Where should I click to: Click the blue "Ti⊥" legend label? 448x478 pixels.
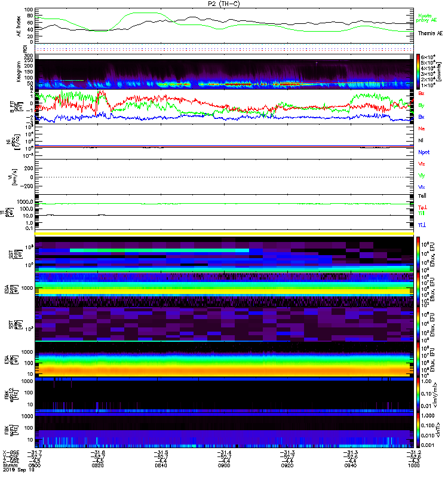click(422, 225)
